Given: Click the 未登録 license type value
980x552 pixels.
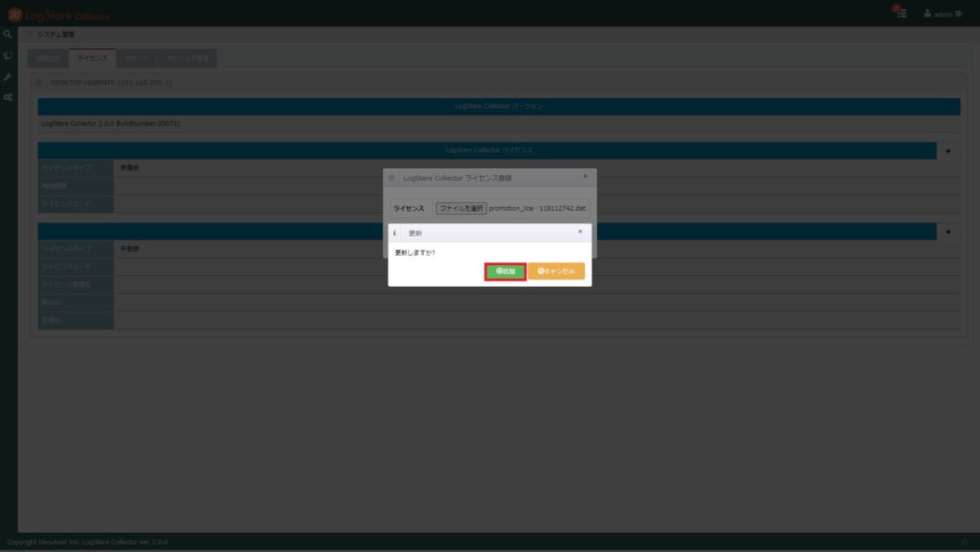Looking at the screenshot, I should [130, 249].
